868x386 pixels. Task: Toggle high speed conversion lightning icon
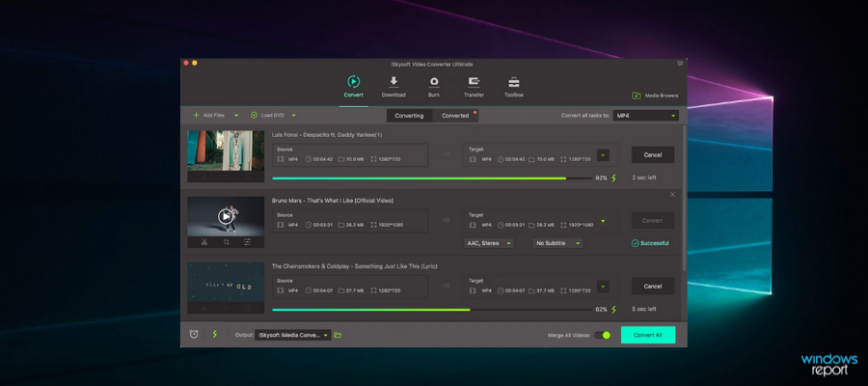[x=215, y=334]
